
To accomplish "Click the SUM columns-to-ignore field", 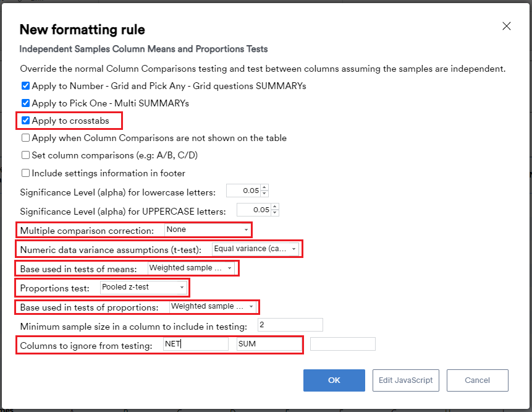I will 269,344.
